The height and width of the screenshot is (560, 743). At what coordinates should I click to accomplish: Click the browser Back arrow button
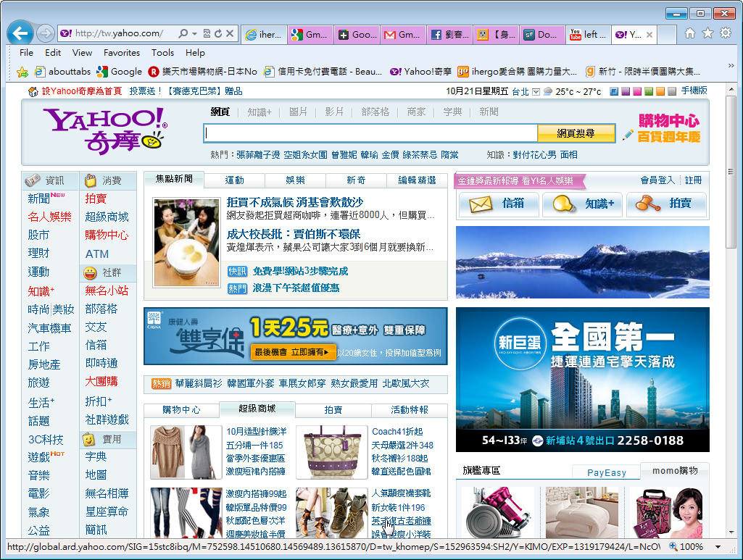(x=20, y=33)
